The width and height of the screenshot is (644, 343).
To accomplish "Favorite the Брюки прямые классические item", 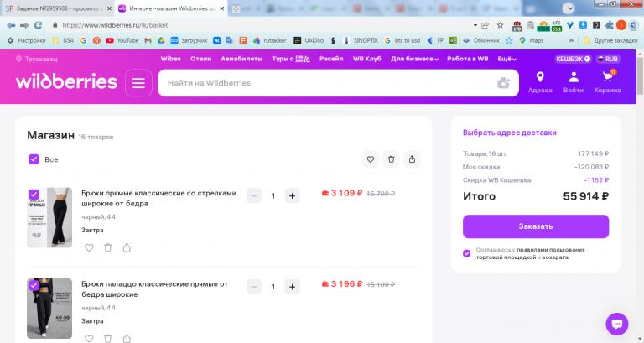I will [89, 247].
